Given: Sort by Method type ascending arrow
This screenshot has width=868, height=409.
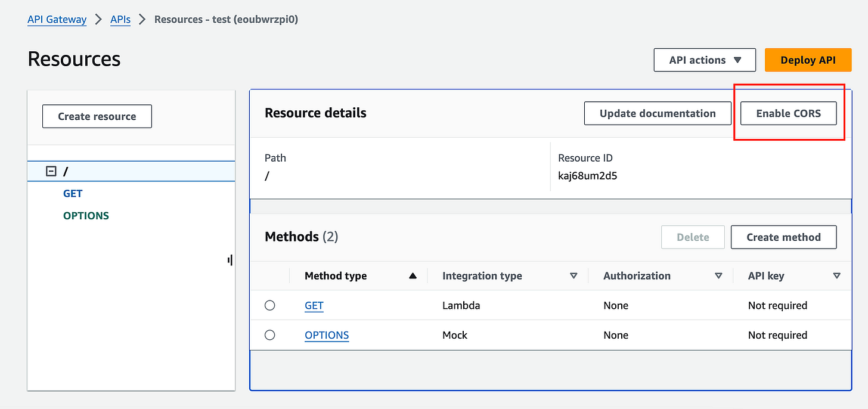Looking at the screenshot, I should tap(413, 276).
